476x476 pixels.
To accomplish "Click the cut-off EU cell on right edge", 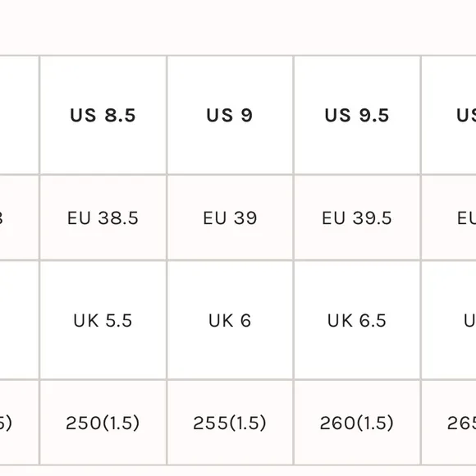I will (449, 217).
